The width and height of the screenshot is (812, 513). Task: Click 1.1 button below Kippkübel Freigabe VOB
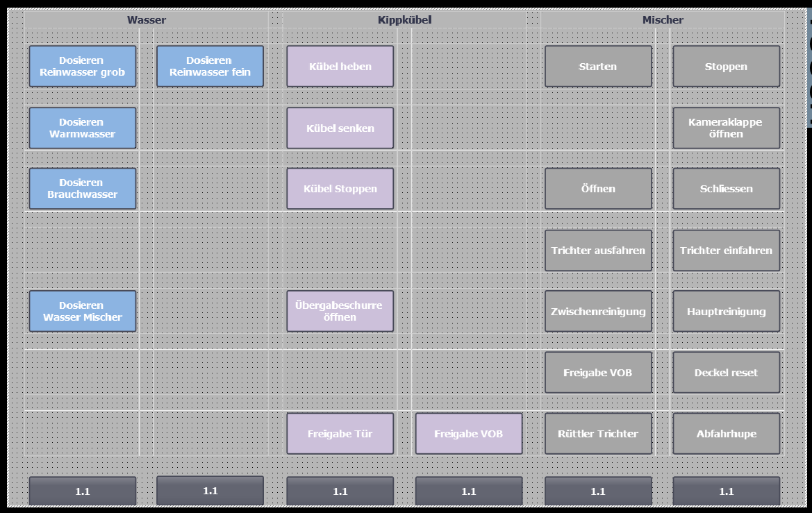pyautogui.click(x=469, y=491)
